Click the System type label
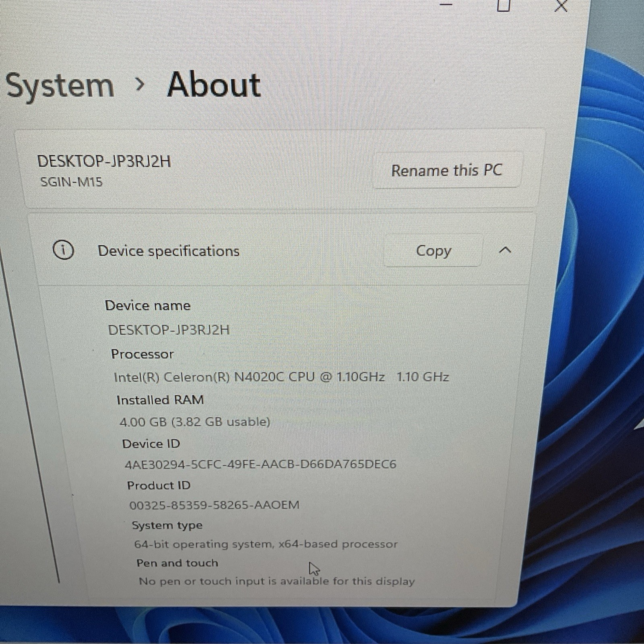Image resolution: width=644 pixels, height=644 pixels. click(167, 525)
